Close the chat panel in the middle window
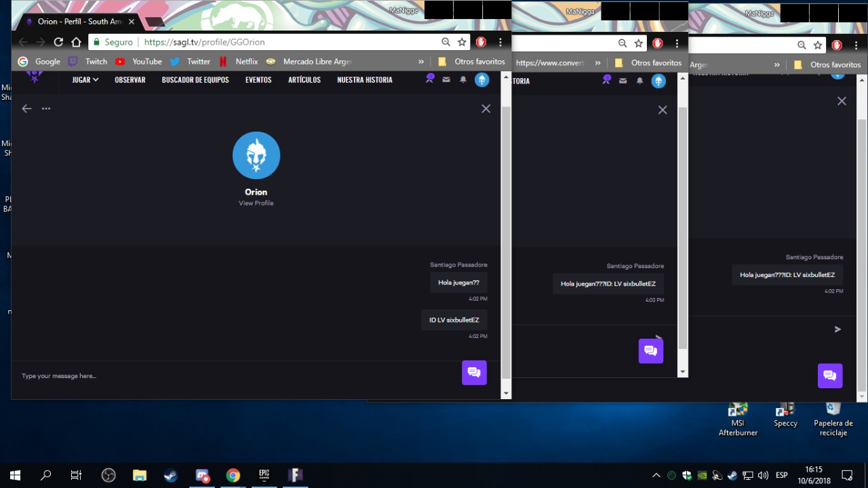Image resolution: width=868 pixels, height=488 pixels. click(x=663, y=110)
